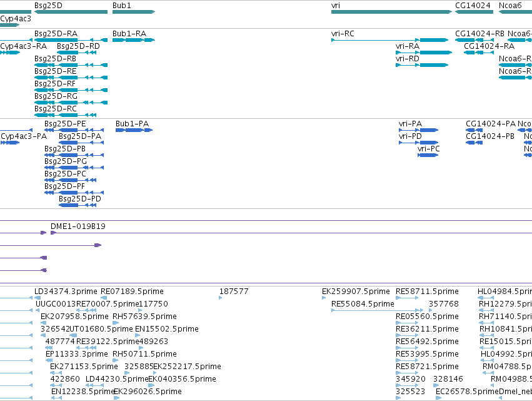Click EST EN15502.5prime
The width and height of the screenshot is (532, 401).
pos(138,335)
